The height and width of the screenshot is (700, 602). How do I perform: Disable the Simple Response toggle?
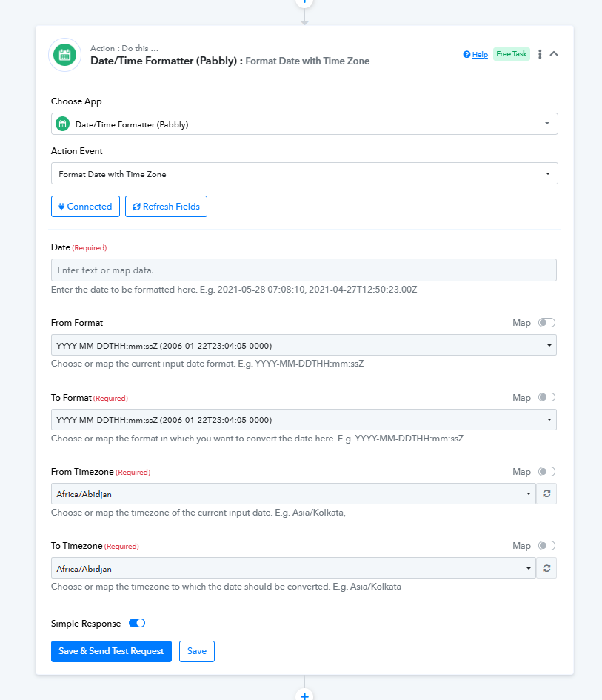pos(137,623)
